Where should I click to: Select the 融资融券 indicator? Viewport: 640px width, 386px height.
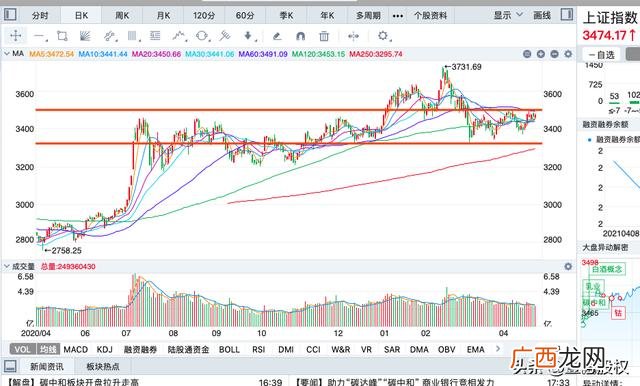pos(140,349)
